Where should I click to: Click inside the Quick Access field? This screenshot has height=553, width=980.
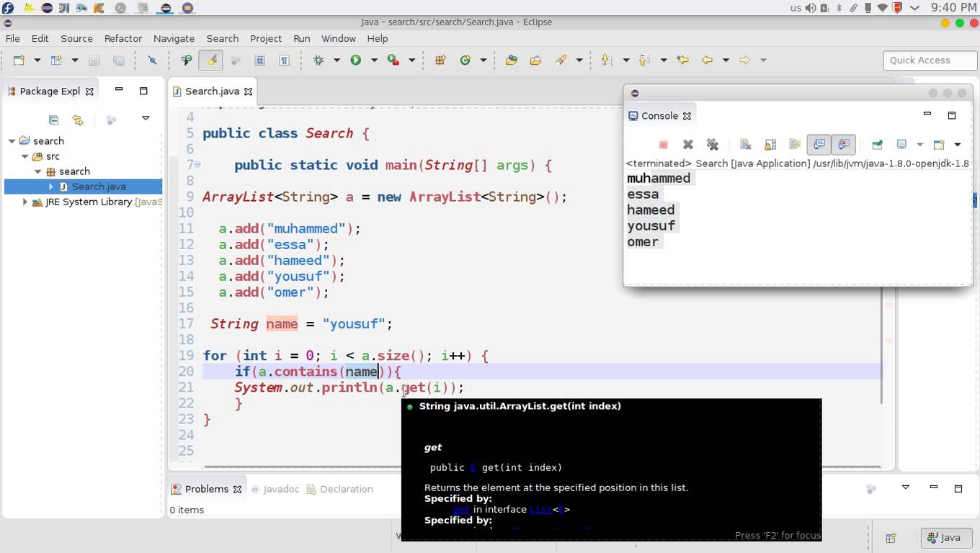click(930, 60)
